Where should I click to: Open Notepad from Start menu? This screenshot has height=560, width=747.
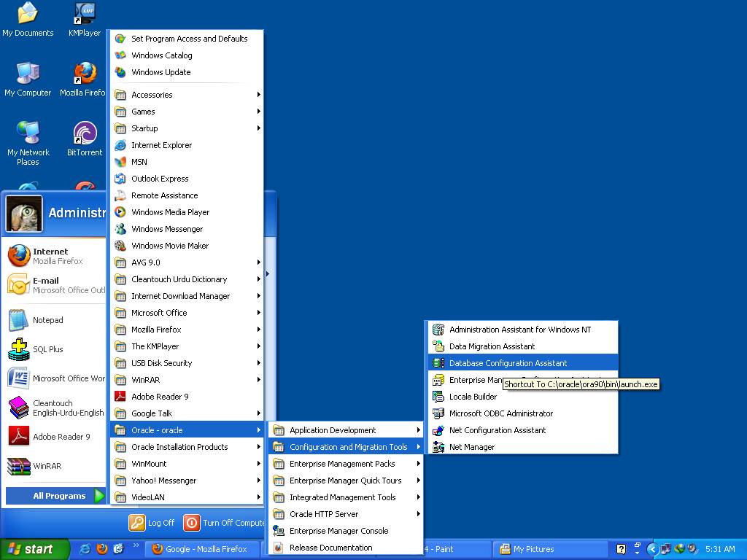pos(55,320)
